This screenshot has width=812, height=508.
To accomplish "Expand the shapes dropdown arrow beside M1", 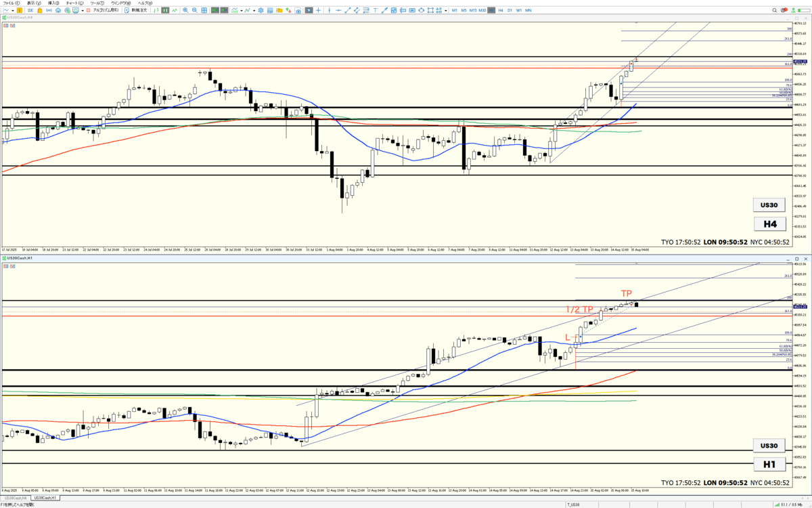I will click(445, 10).
